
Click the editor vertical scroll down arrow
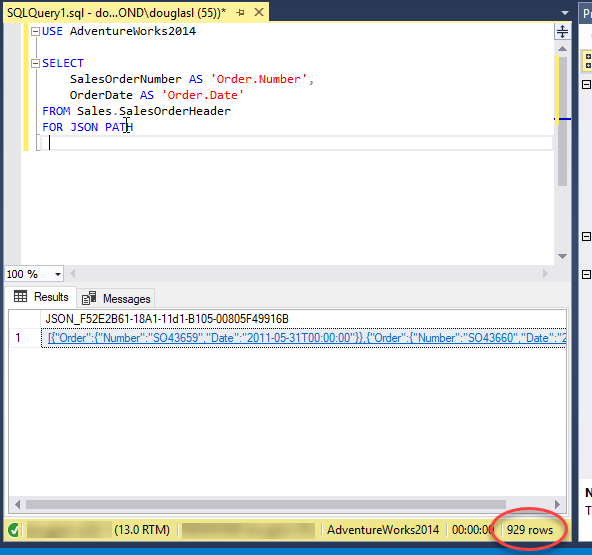[x=562, y=256]
